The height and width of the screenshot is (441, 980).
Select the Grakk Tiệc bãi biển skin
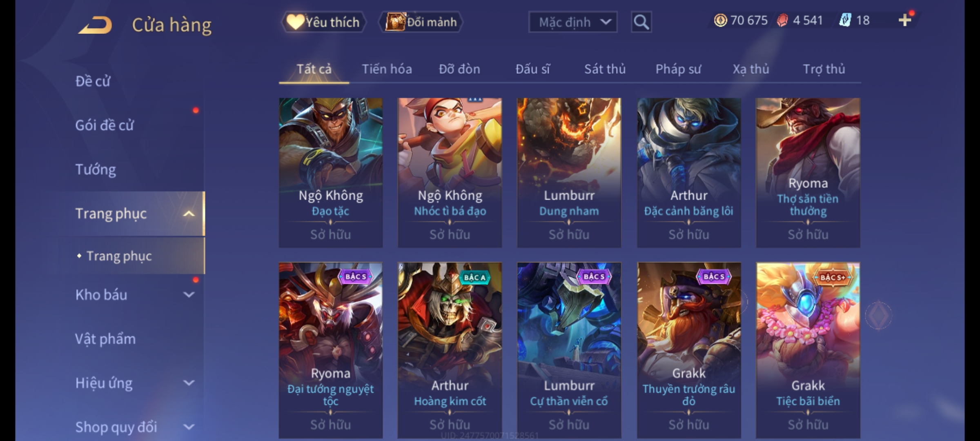[x=808, y=350]
